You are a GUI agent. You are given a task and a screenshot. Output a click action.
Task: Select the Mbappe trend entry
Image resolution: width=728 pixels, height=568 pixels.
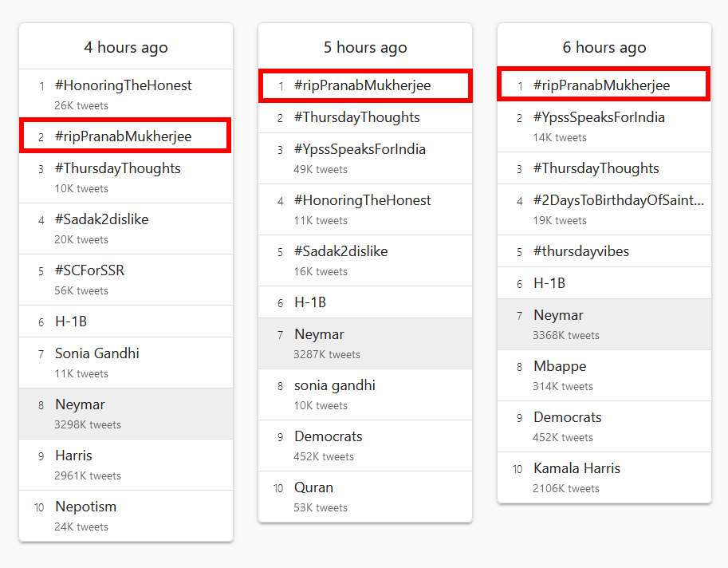[560, 366]
